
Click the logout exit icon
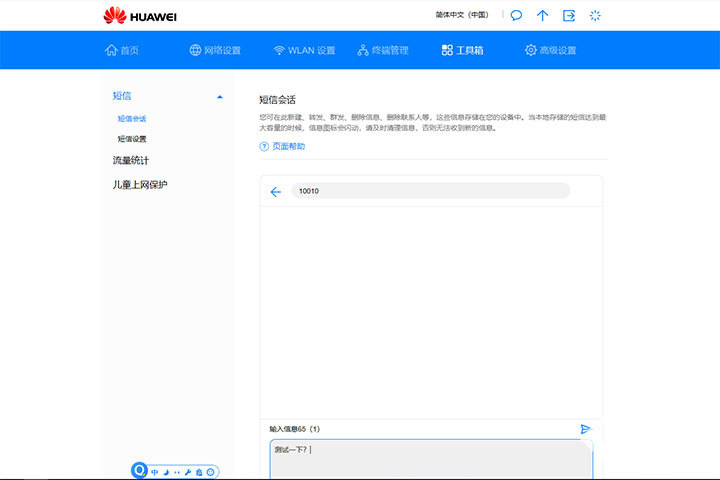point(569,15)
